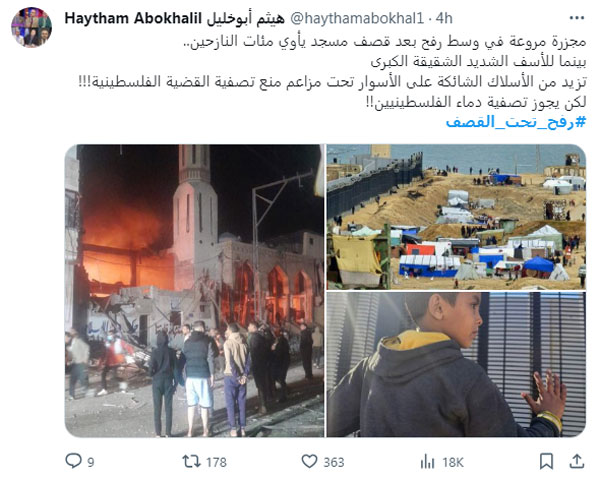
Task: Open Haytham Abokhalil's profile avatar
Action: coord(31,27)
